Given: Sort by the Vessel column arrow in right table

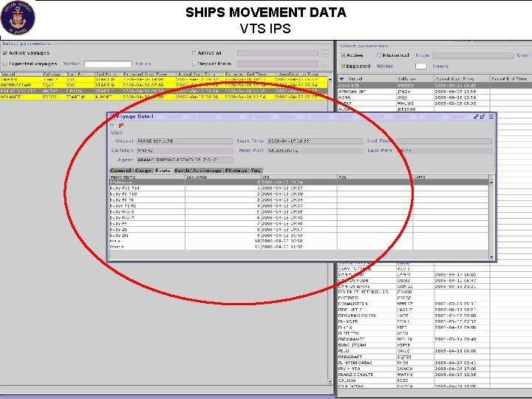Looking at the screenshot, I should [341, 79].
